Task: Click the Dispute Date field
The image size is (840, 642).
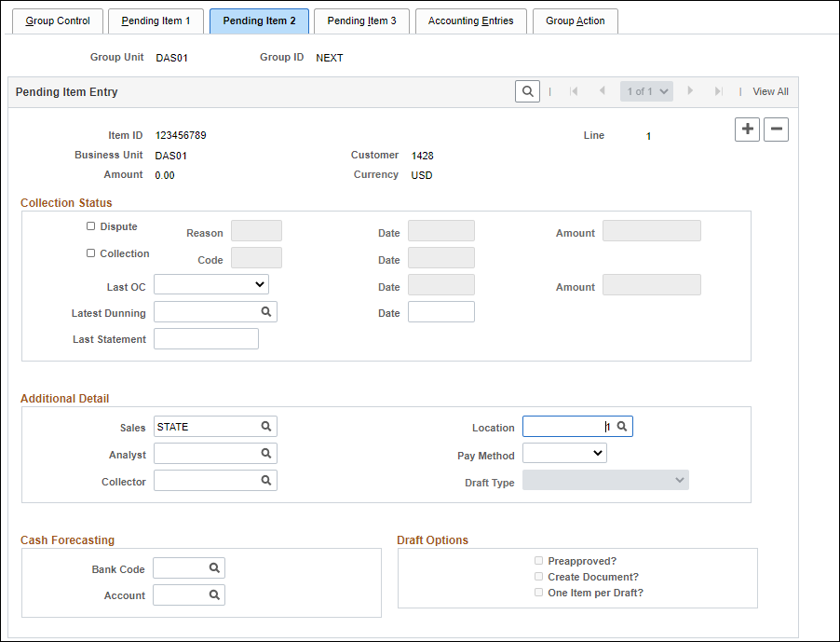Action: [x=441, y=230]
